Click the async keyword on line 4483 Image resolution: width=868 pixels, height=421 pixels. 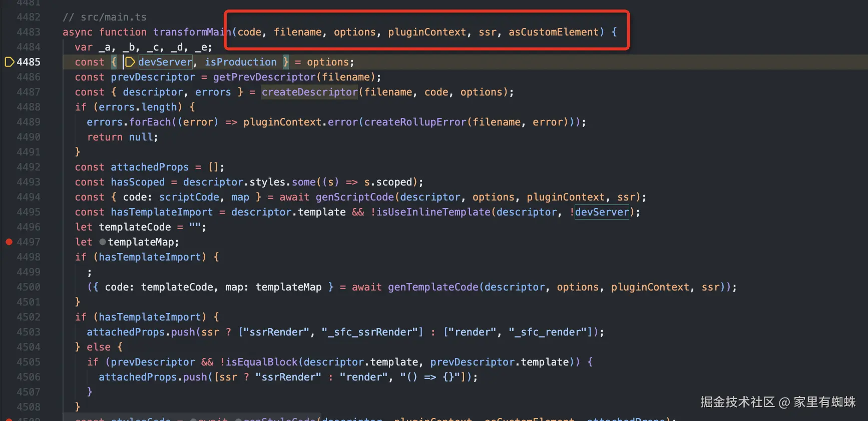[78, 32]
